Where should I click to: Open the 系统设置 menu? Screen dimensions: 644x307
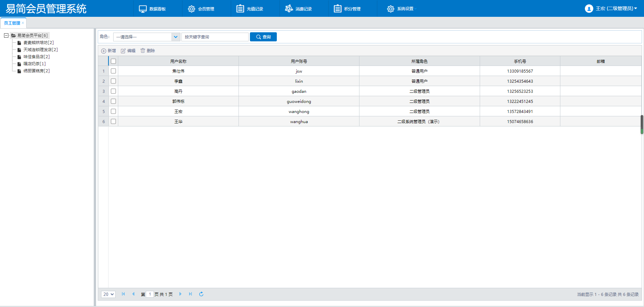click(x=401, y=9)
